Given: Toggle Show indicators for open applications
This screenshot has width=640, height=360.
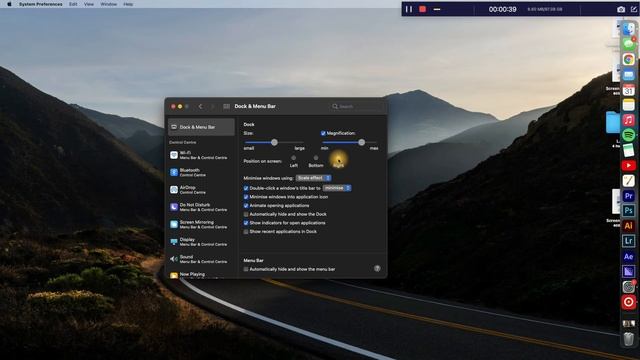Looking at the screenshot, I should pyautogui.click(x=246, y=223).
